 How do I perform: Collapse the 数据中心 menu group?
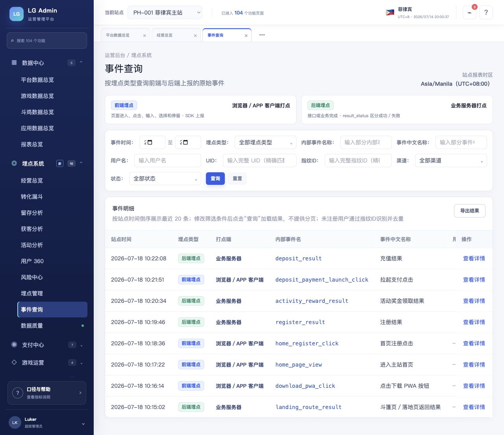pos(81,63)
